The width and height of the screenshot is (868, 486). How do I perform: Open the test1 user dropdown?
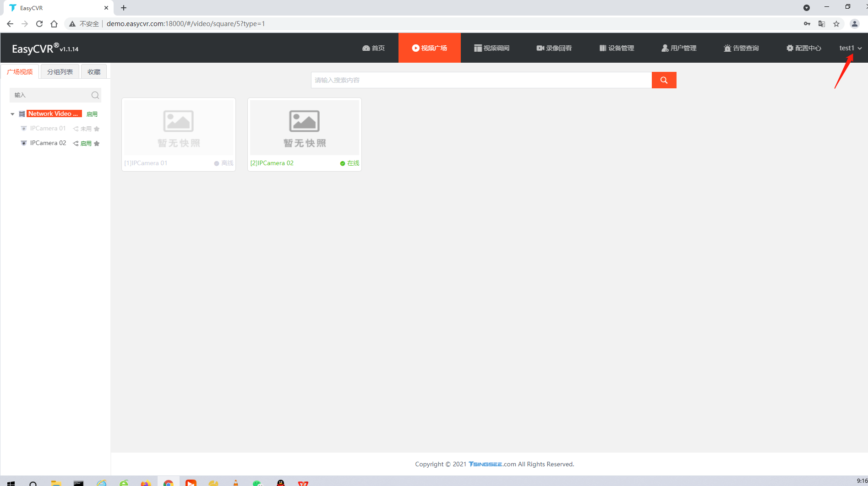click(850, 48)
